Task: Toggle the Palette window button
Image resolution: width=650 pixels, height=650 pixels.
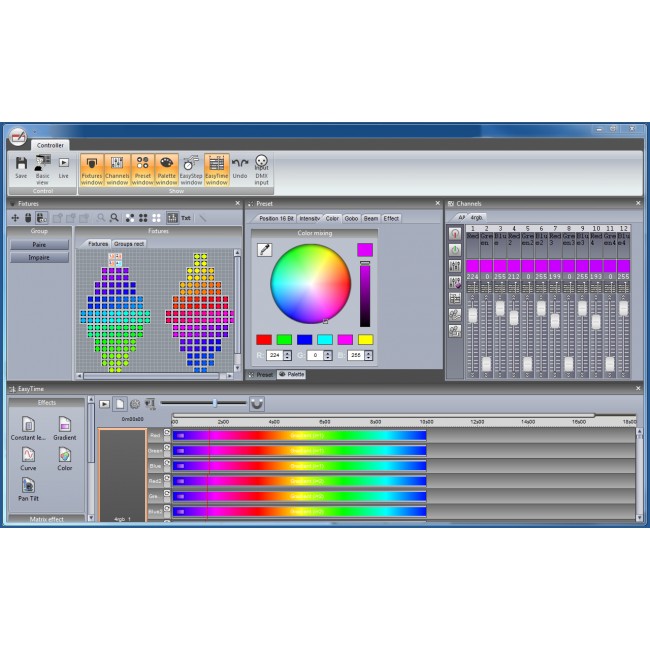Action: 166,167
